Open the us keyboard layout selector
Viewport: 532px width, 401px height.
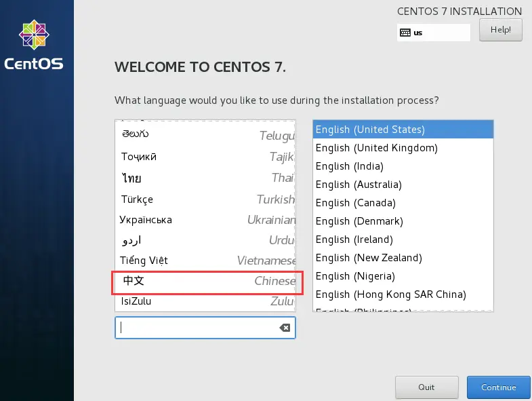[434, 33]
